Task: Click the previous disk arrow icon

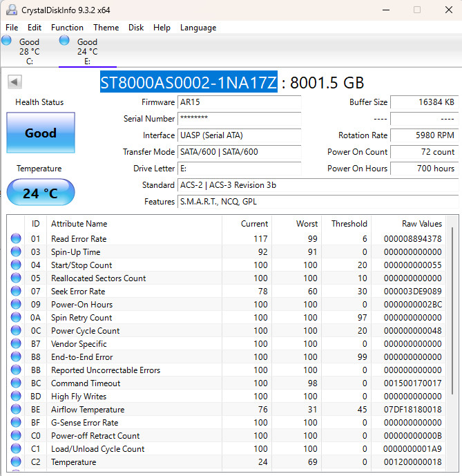Action: (15, 82)
